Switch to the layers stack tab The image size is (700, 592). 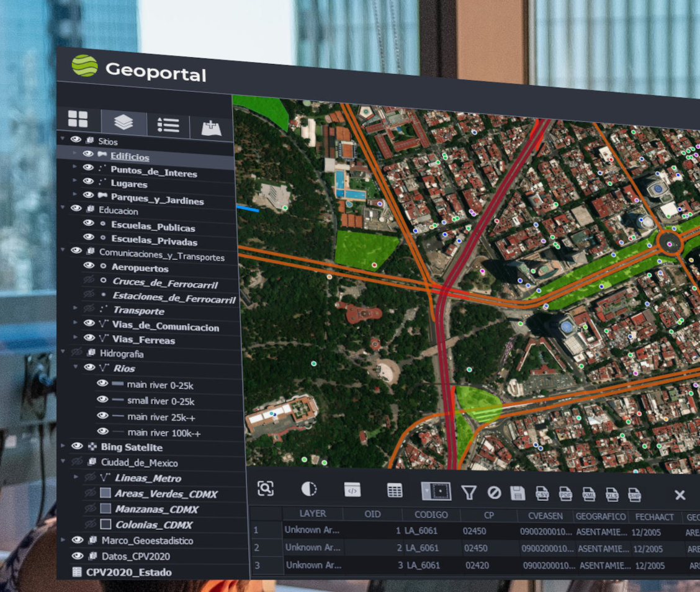point(123,122)
